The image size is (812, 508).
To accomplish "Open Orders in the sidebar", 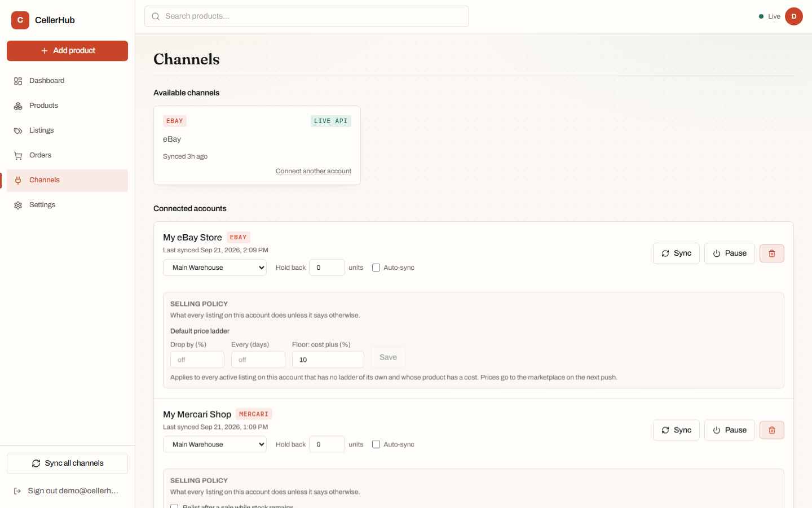I will pyautogui.click(x=67, y=155).
